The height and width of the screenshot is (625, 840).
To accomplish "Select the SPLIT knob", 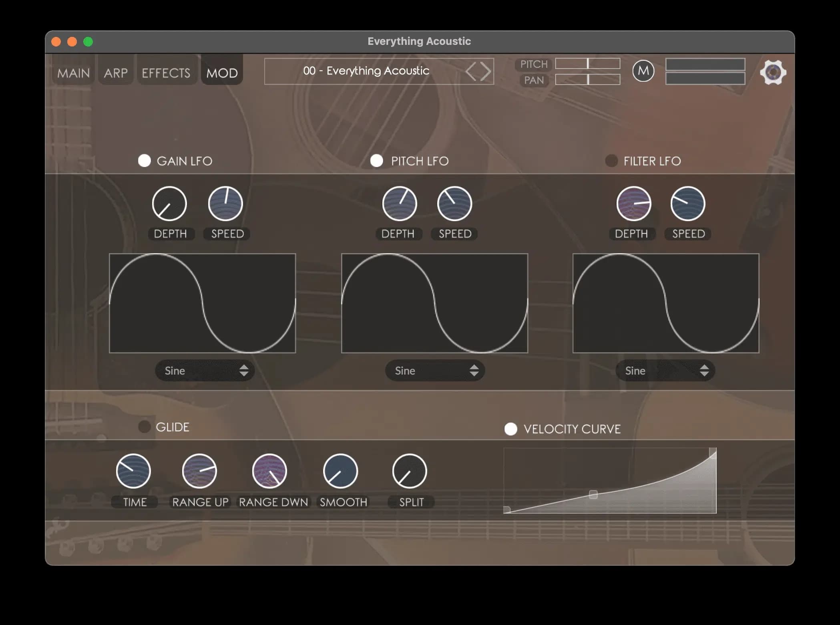I will point(410,471).
